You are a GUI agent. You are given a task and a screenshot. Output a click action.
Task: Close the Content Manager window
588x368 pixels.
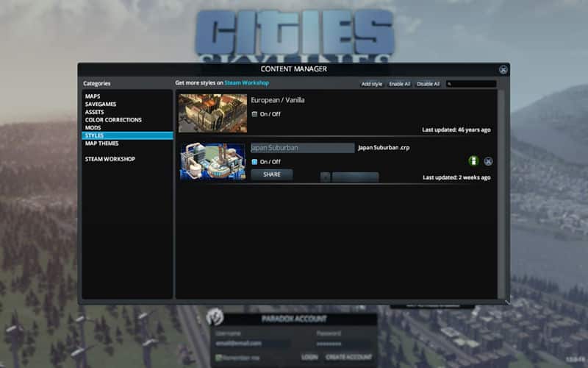click(x=503, y=70)
